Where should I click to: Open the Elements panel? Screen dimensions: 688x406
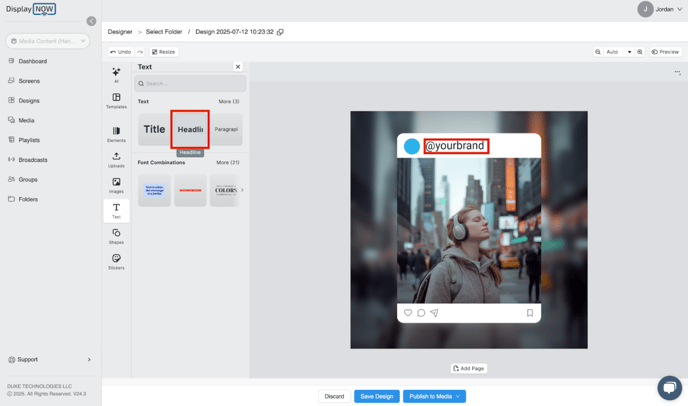(x=116, y=134)
